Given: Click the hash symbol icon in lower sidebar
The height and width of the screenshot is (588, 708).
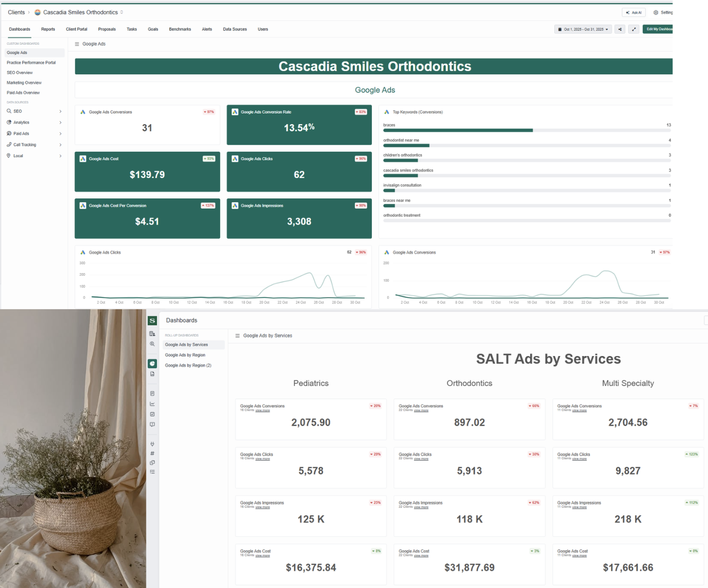Looking at the screenshot, I should (152, 453).
